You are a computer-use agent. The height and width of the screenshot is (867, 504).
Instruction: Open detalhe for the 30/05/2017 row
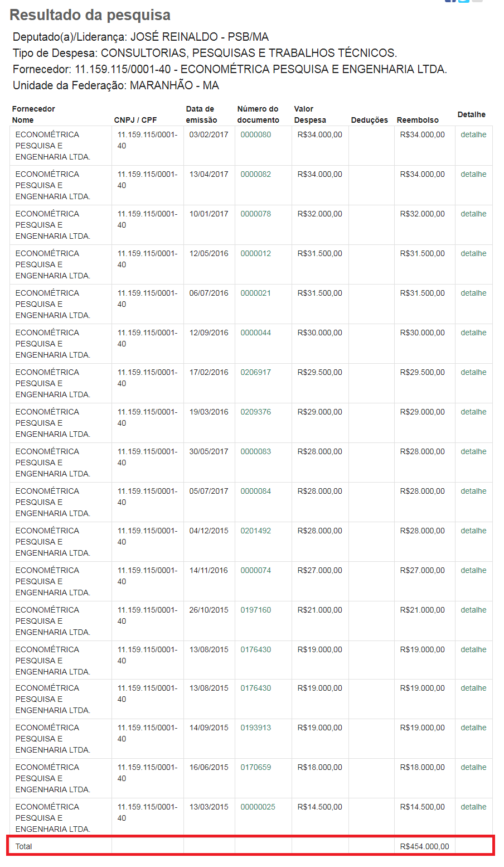point(473,451)
